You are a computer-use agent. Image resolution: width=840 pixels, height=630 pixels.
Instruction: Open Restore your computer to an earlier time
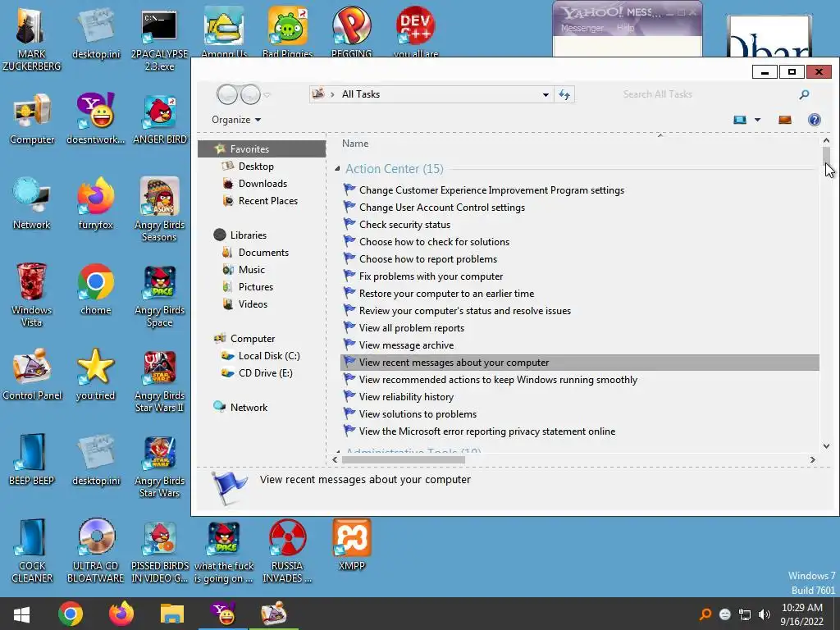[x=446, y=294]
